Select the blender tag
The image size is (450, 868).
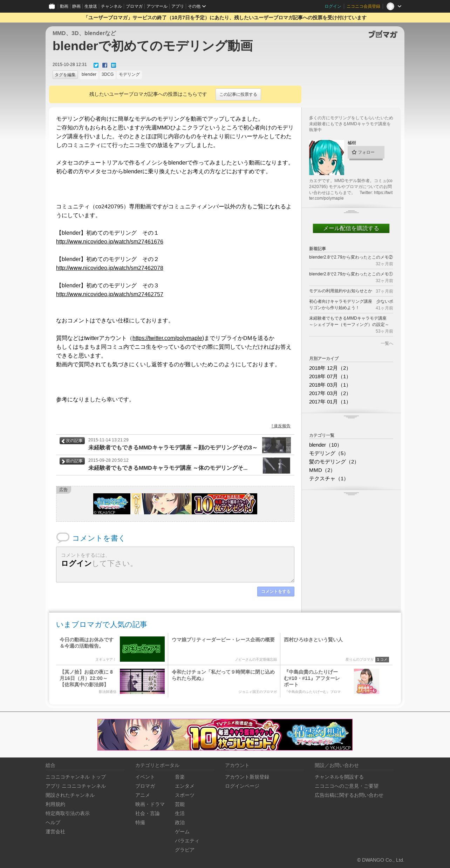click(89, 74)
